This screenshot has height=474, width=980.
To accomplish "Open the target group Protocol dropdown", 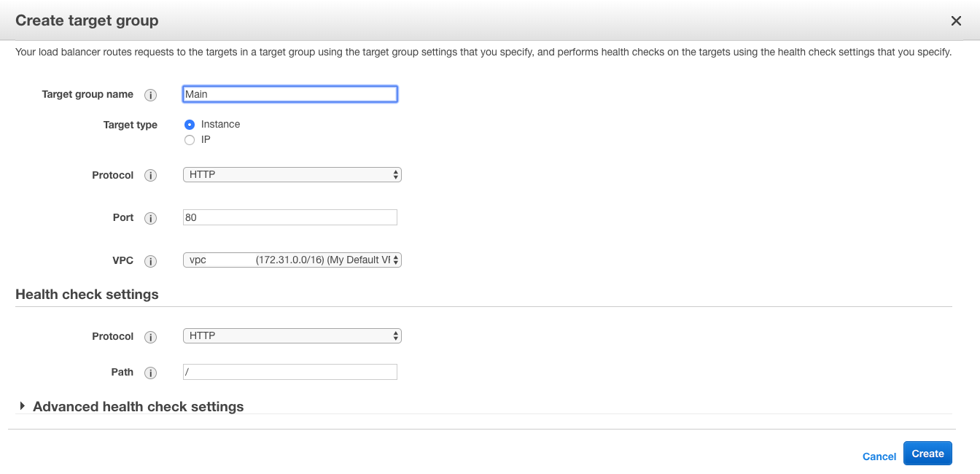I will click(x=292, y=175).
